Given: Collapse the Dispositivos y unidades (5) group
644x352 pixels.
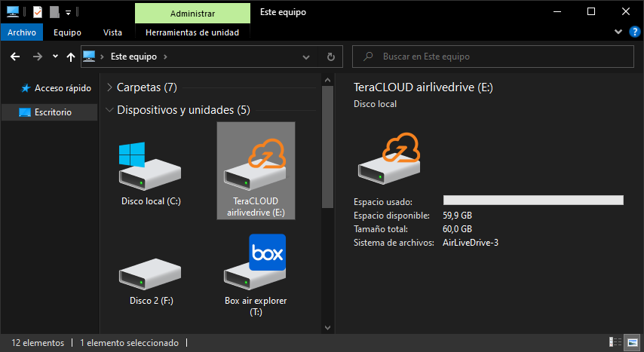Looking at the screenshot, I should (109, 109).
